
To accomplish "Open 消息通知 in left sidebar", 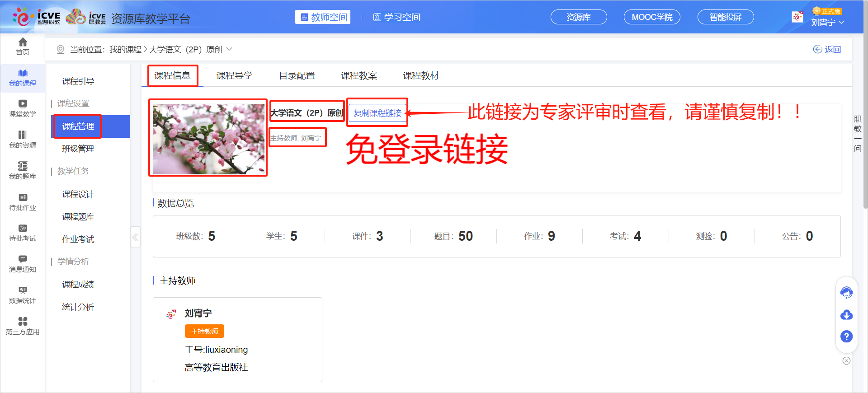I will point(23,264).
